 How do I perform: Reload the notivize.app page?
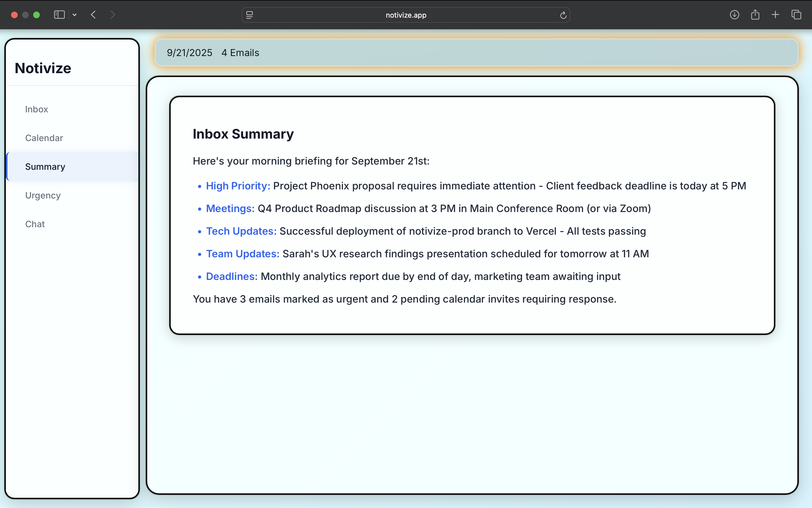tap(563, 15)
